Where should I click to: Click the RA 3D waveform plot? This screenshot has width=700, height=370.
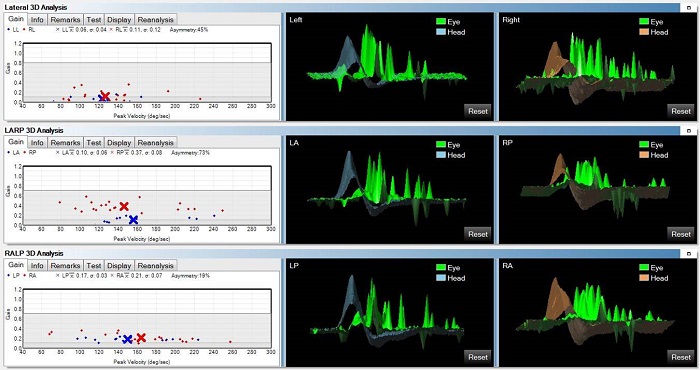tap(598, 312)
